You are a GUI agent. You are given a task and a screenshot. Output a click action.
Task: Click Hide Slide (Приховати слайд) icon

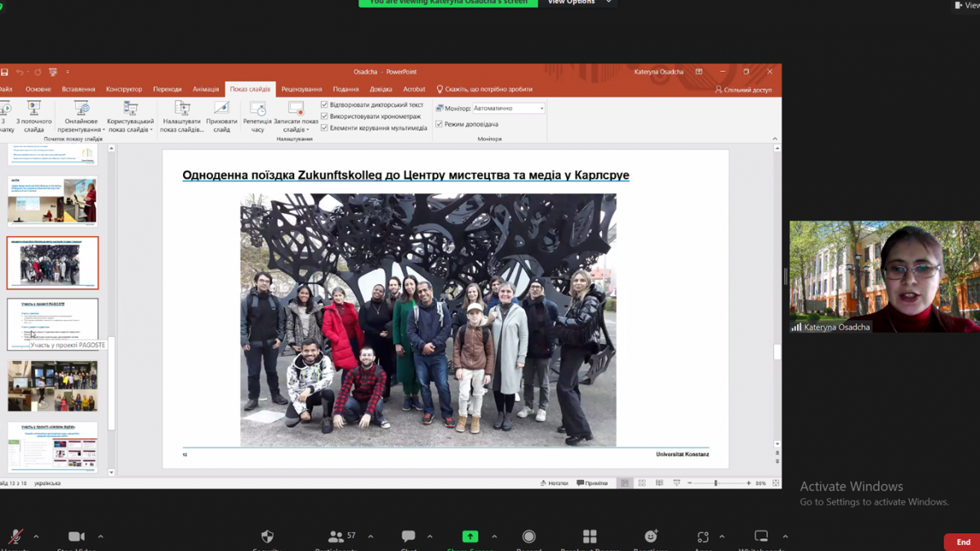[221, 110]
